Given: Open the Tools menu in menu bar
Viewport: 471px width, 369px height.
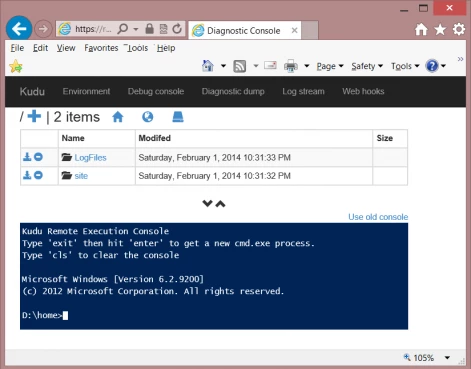Looking at the screenshot, I should coord(137,48).
